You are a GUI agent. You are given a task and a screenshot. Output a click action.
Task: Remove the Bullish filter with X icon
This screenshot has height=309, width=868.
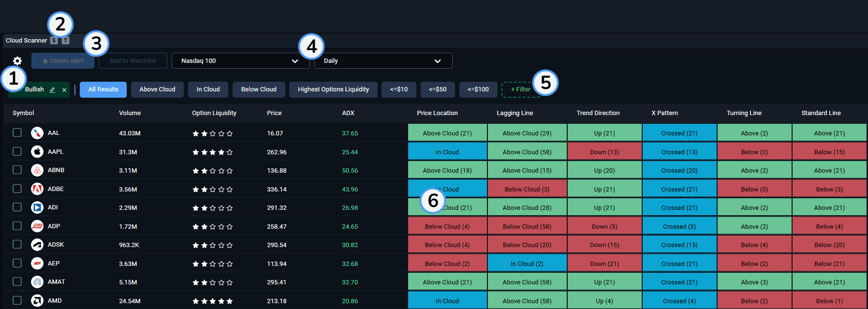tap(64, 90)
